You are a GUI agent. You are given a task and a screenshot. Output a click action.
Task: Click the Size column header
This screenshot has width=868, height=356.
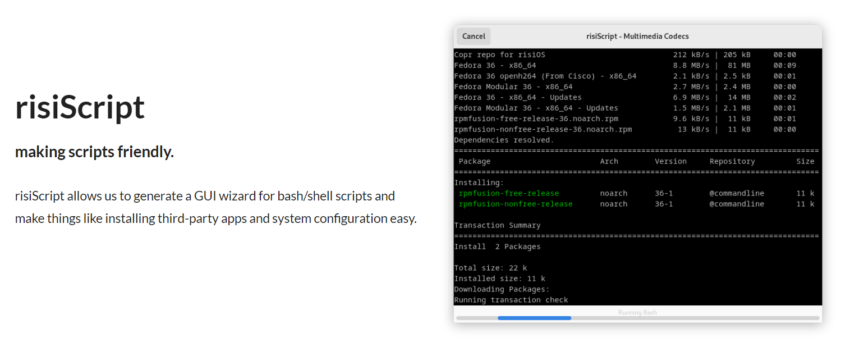(x=805, y=161)
